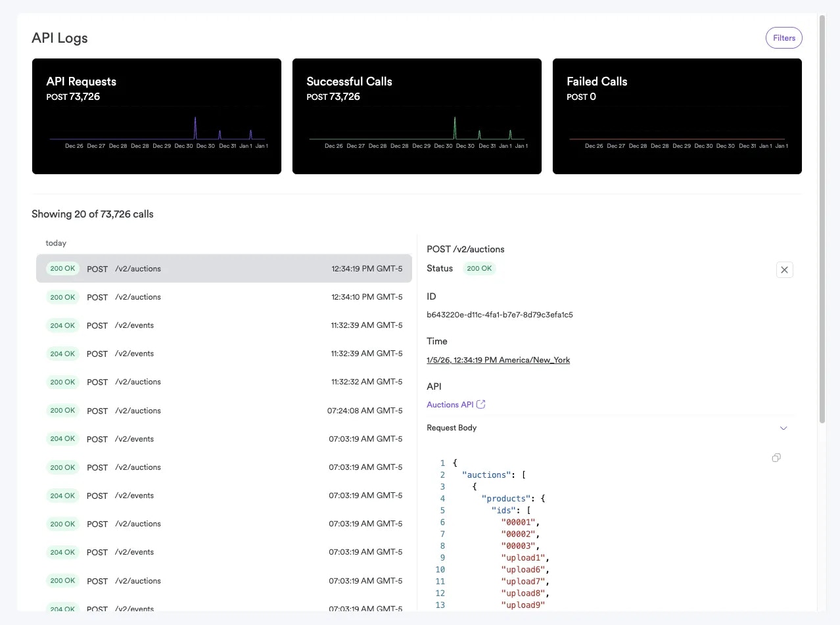Close the POST /v2/auctions detail panel
The height and width of the screenshot is (625, 840).
784,269
